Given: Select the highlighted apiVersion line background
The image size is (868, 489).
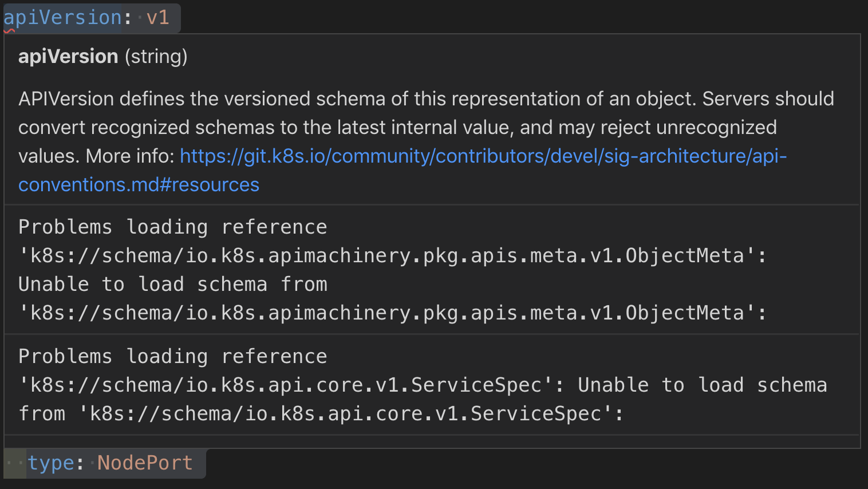Looking at the screenshot, I should pos(92,17).
